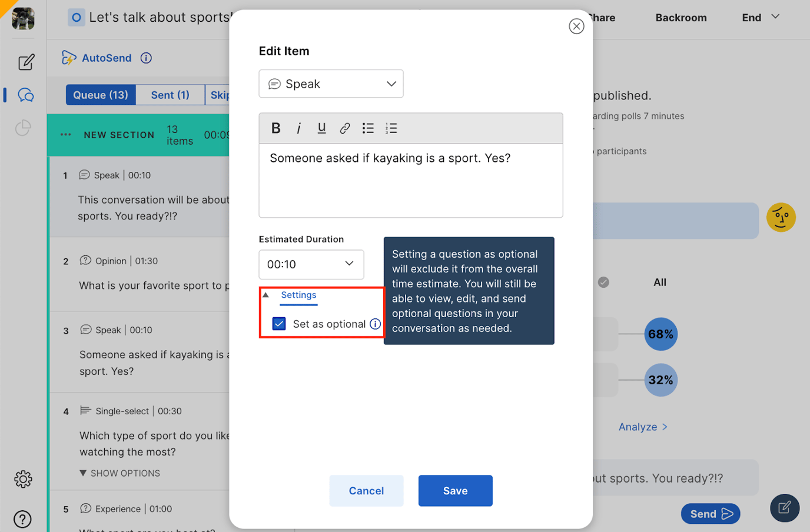The image size is (810, 532).
Task: Save the edited item
Action: (x=455, y=490)
